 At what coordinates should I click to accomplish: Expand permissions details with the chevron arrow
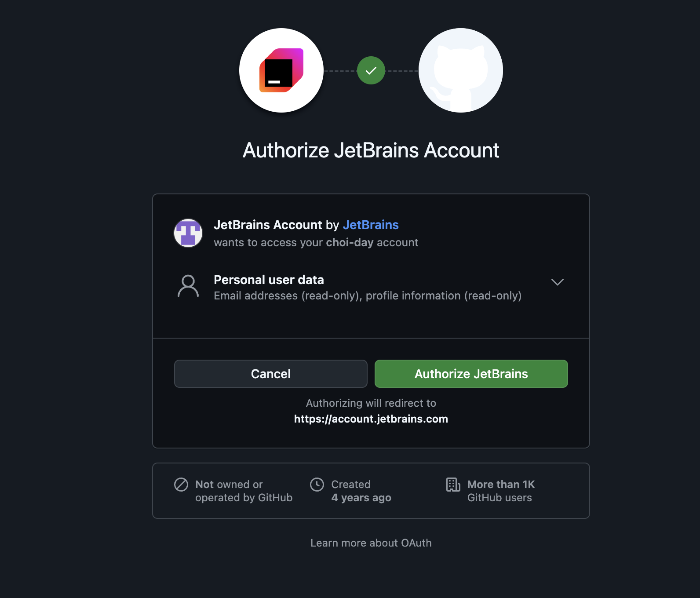point(557,282)
